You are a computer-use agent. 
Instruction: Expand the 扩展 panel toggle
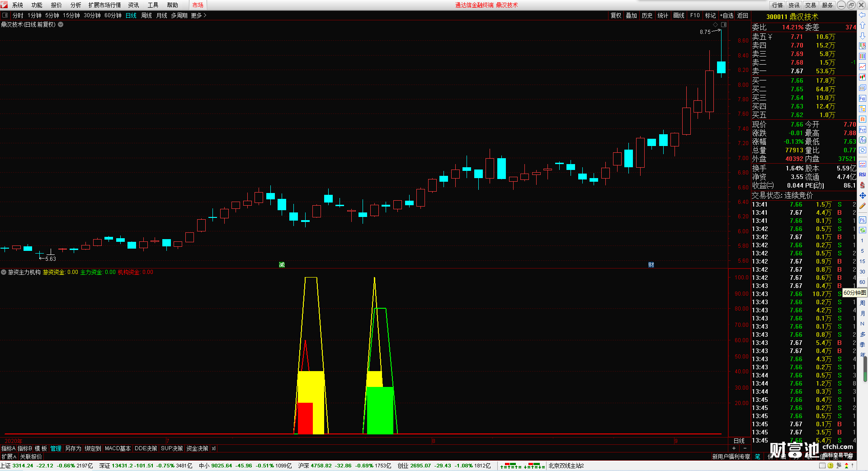tap(9, 457)
